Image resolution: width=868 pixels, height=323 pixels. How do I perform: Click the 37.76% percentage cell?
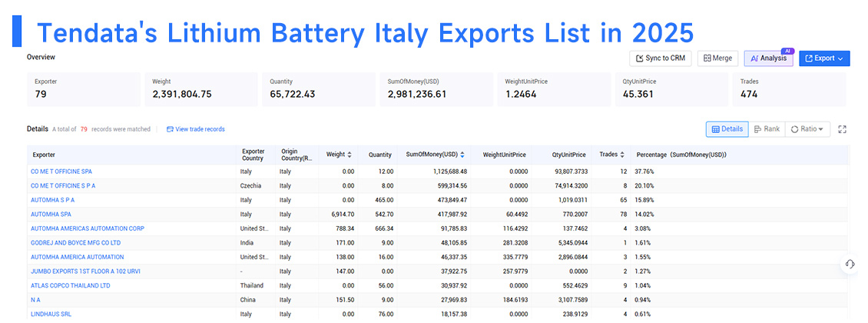[645, 171]
